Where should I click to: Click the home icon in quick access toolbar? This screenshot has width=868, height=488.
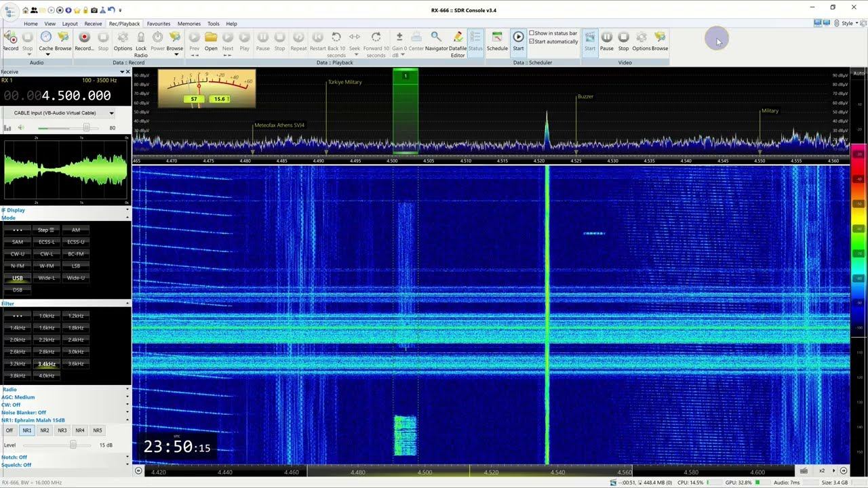[x=26, y=10]
